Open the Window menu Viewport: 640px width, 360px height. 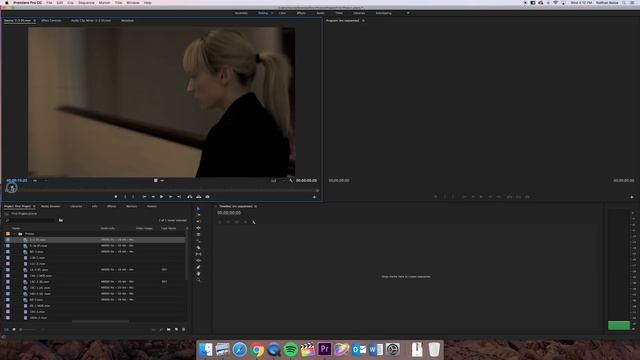click(133, 3)
